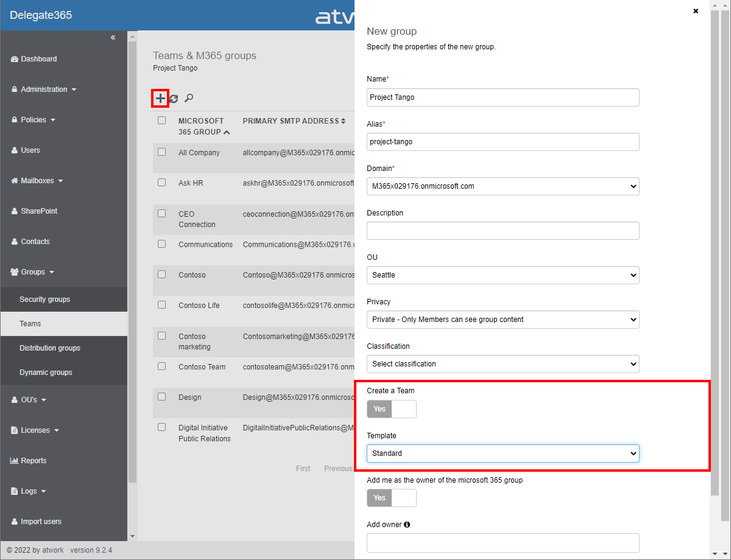Click the search magnifier icon in the toolbar
The height and width of the screenshot is (560, 731).
[x=189, y=98]
